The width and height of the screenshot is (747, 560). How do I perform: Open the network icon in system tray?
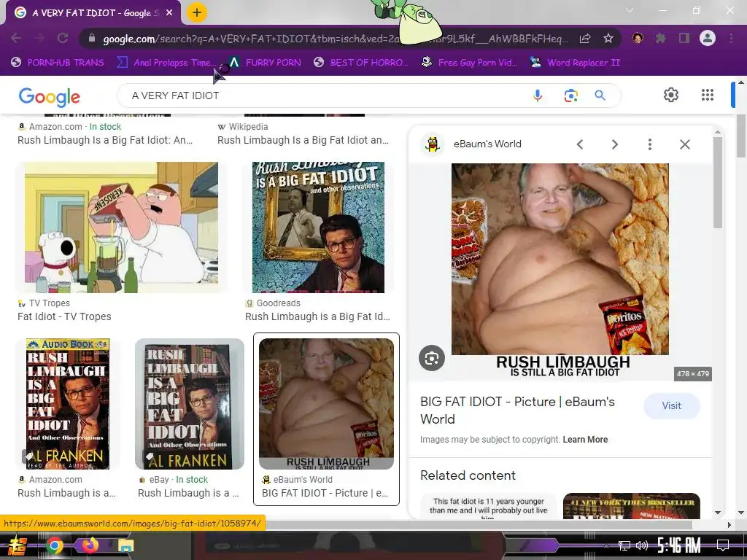(624, 545)
